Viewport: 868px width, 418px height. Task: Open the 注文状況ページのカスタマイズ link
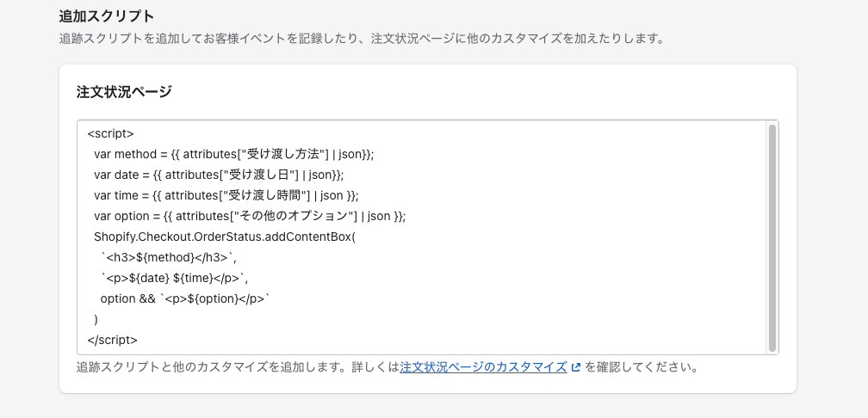483,367
